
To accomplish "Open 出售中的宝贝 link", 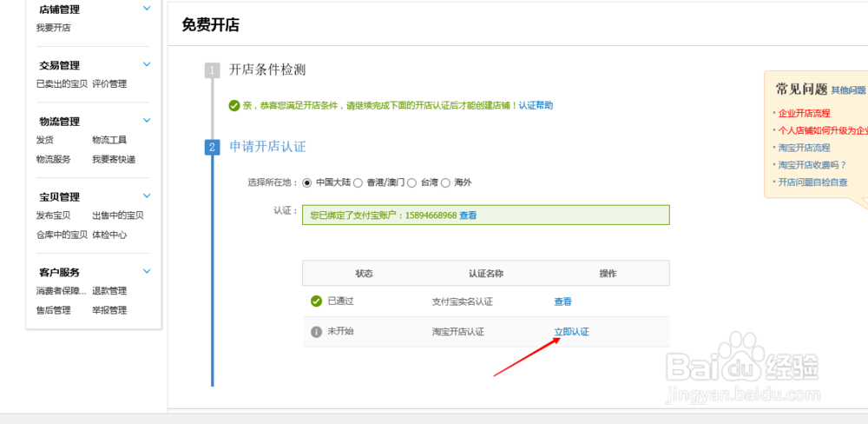I will click(x=118, y=215).
